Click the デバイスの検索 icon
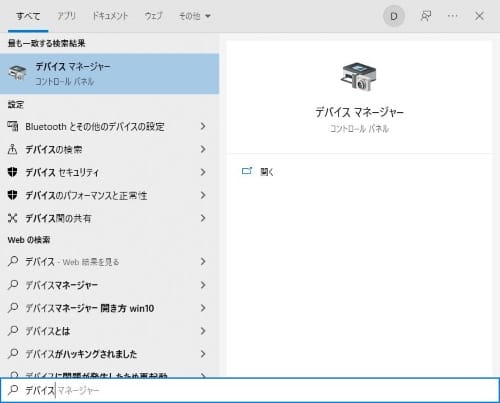The width and height of the screenshot is (500, 403). (x=12, y=149)
